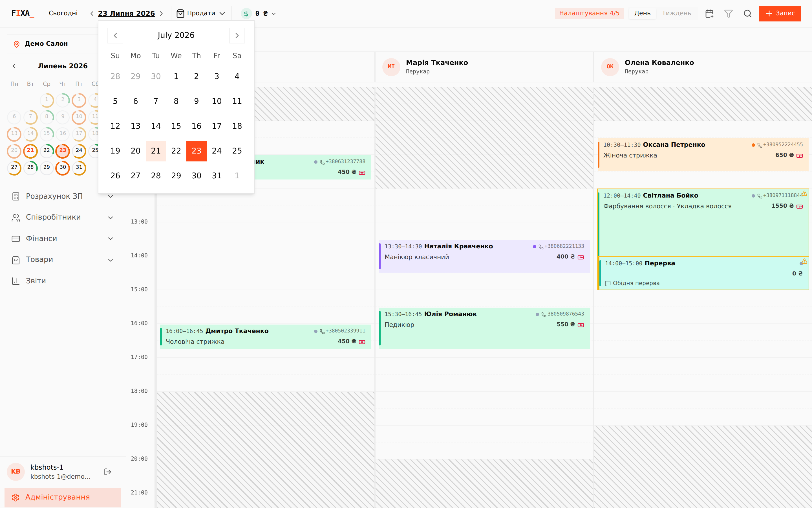Open the 23 Липня 2026 date selector
Screen dimensions: 812x508
tap(127, 14)
